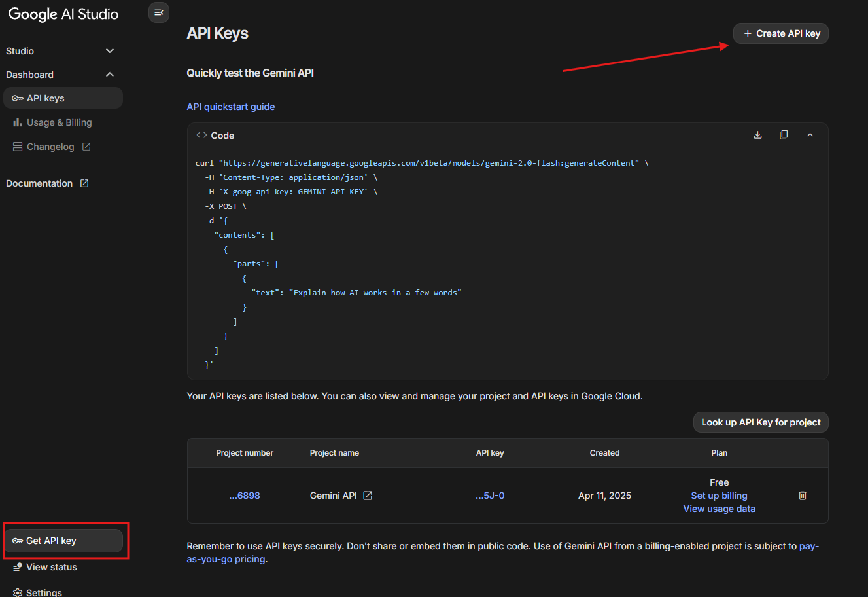This screenshot has height=597, width=868.
Task: Click the Set up billing link
Action: click(x=719, y=496)
